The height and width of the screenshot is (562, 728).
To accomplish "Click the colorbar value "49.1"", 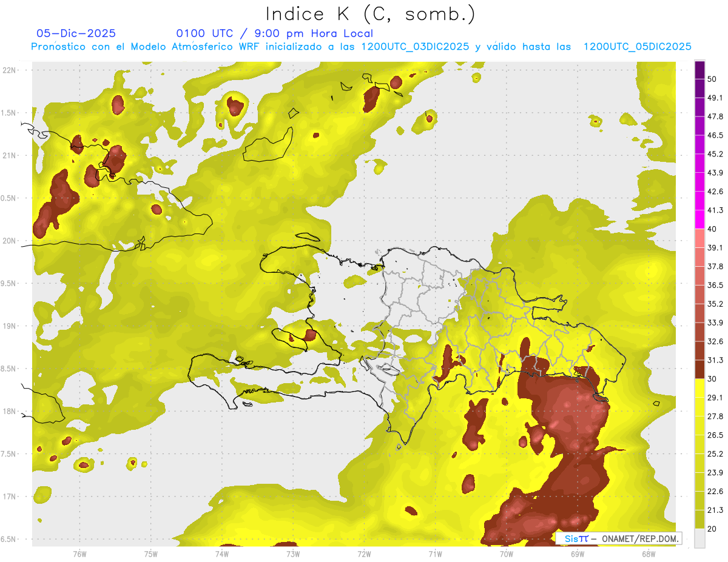I will coord(716,98).
